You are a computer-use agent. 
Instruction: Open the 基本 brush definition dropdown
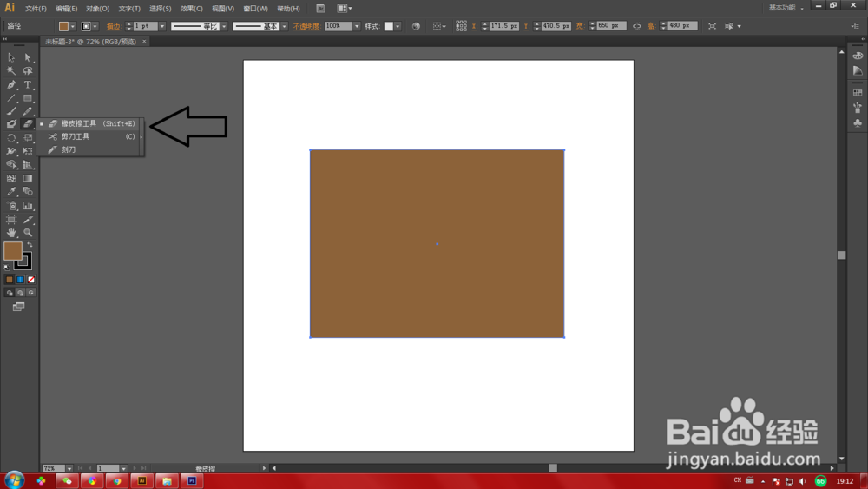(x=284, y=26)
